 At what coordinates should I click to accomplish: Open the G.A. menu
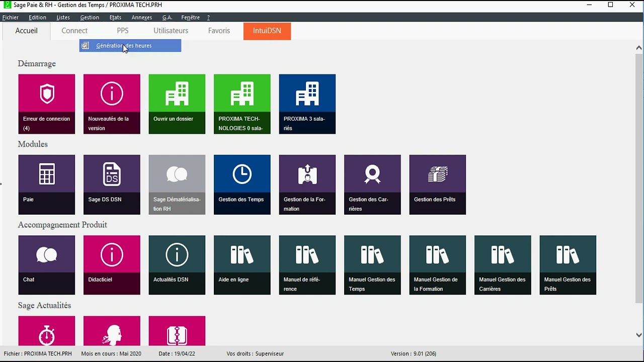167,18
